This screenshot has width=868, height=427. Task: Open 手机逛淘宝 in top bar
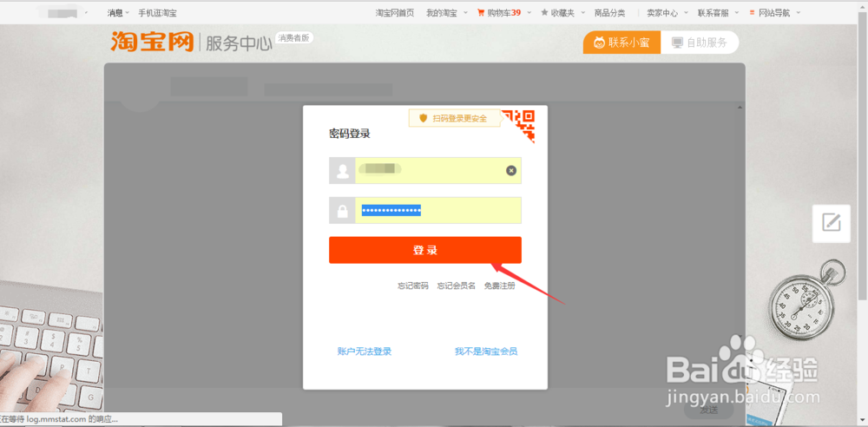[x=158, y=13]
